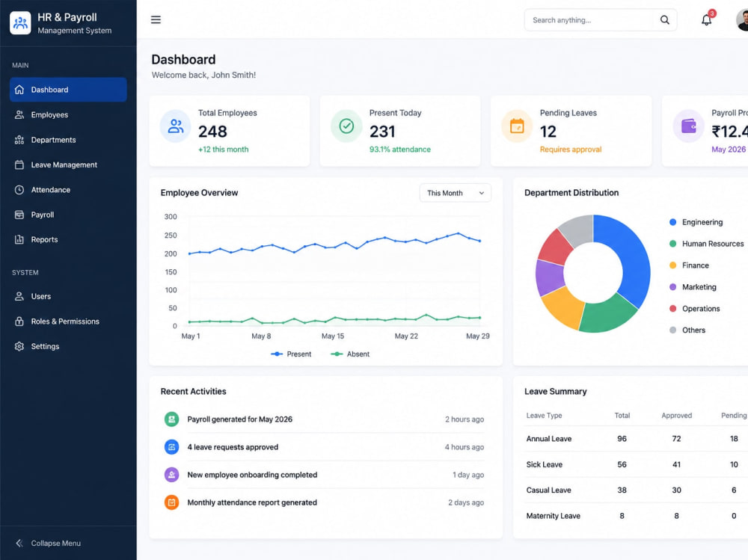748x560 pixels.
Task: Toggle Operations in donut legend
Action: [695, 309]
